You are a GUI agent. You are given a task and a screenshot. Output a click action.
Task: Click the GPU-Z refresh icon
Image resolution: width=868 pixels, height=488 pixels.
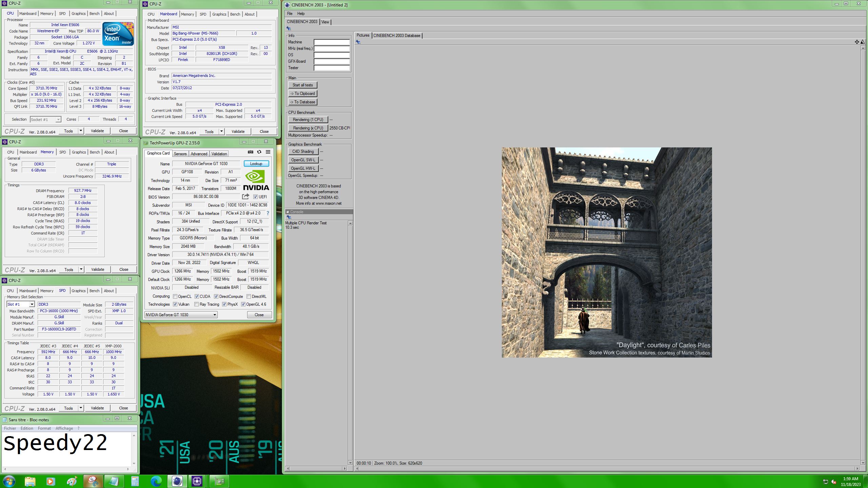(259, 152)
